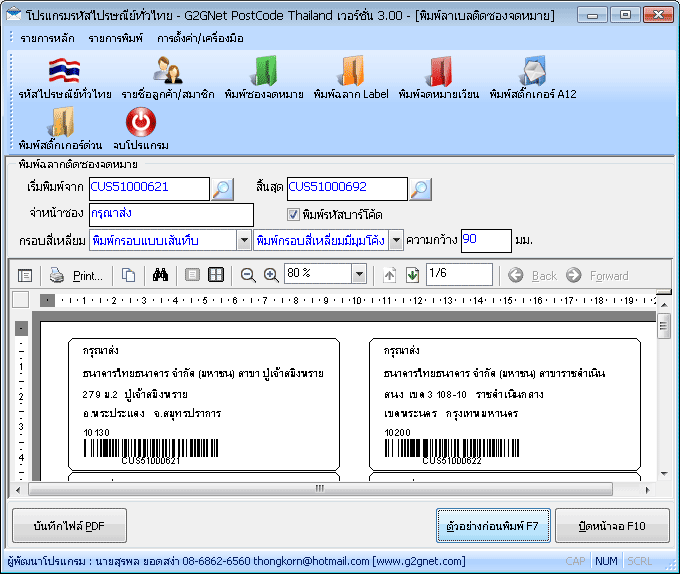Click the envelope heading text field

[171, 215]
